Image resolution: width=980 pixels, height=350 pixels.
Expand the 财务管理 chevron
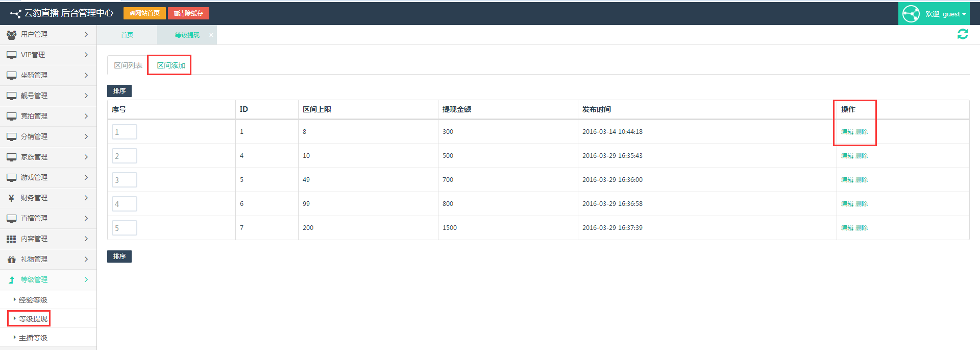pos(86,198)
